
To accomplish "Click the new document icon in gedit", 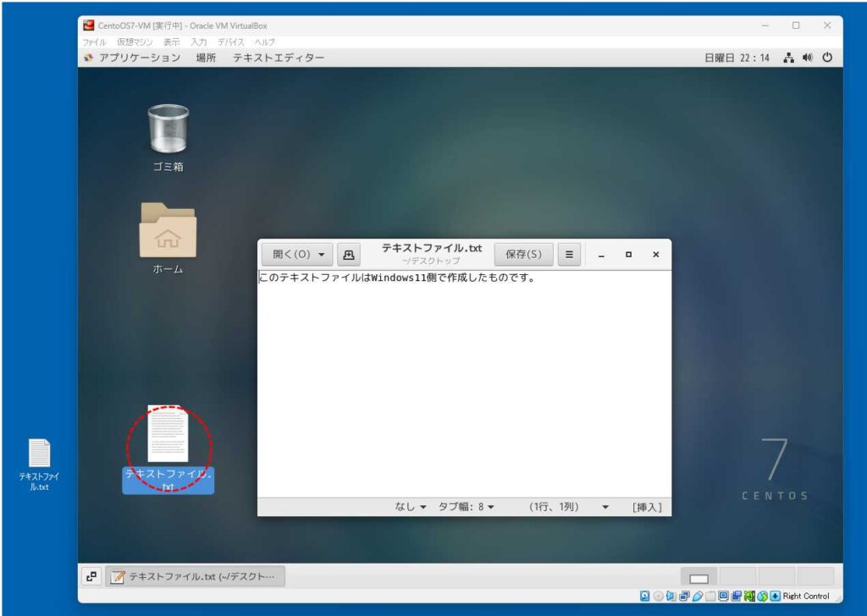I will point(348,255).
